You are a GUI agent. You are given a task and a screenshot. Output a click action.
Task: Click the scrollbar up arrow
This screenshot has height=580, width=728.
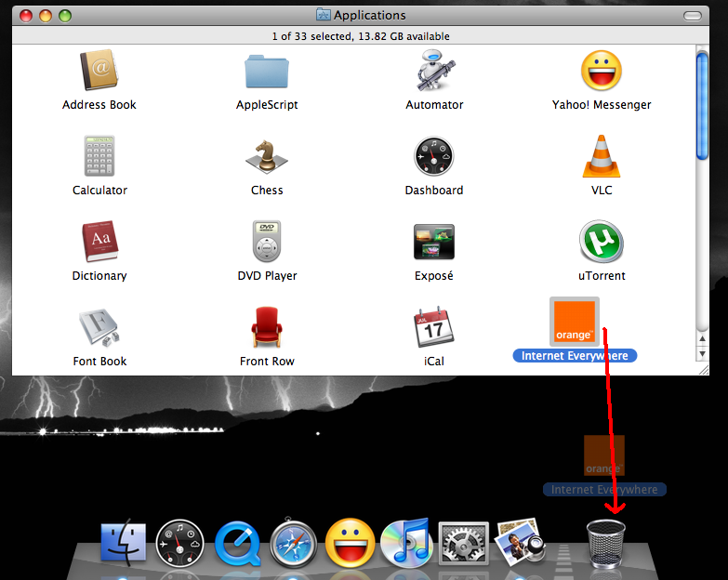pyautogui.click(x=703, y=338)
